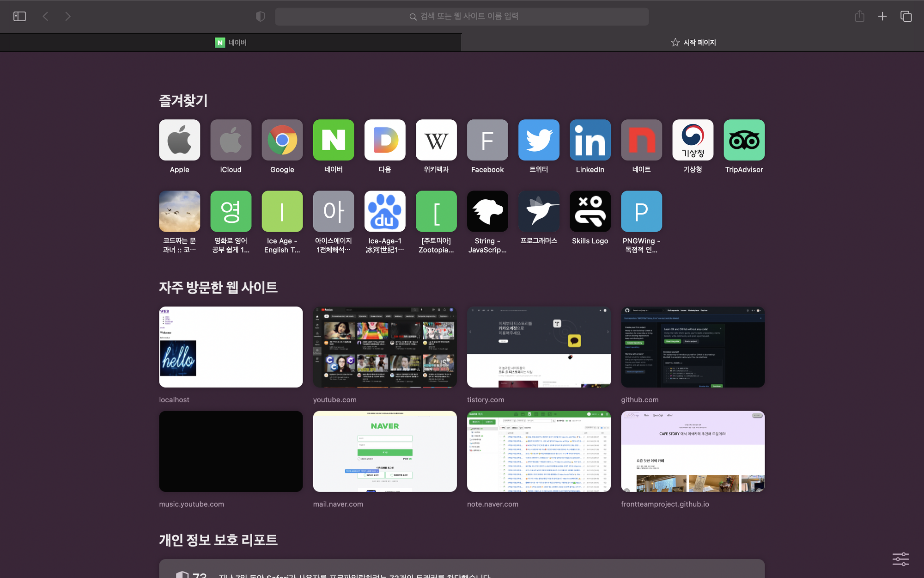This screenshot has height=578, width=924.
Task: Open the Skills Logo favorite
Action: (x=590, y=211)
